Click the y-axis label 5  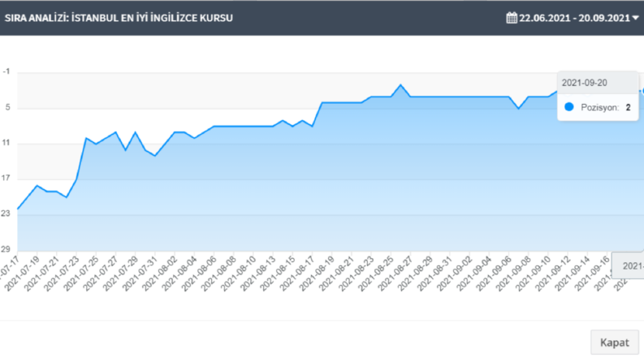(x=7, y=107)
